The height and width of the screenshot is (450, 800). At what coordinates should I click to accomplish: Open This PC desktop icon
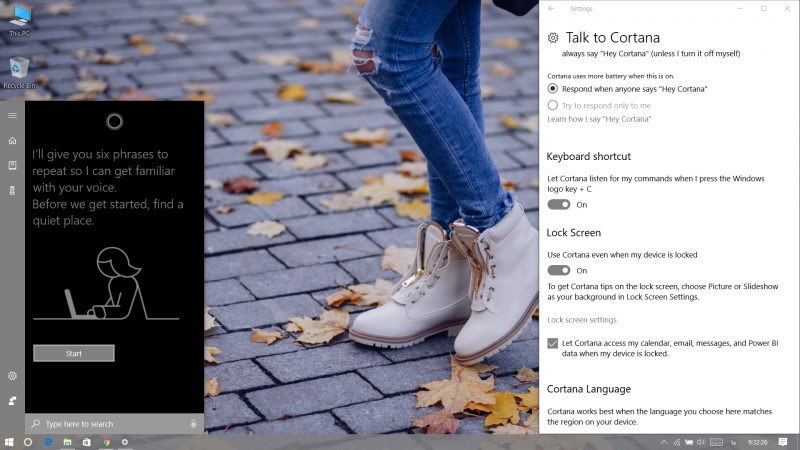coord(19,20)
